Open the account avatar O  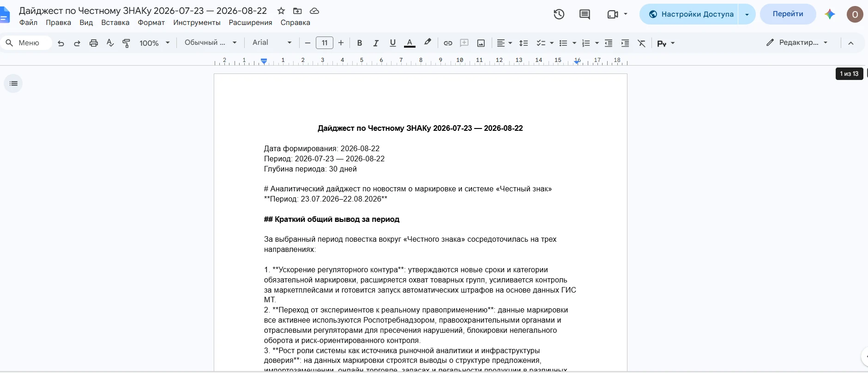click(x=855, y=14)
